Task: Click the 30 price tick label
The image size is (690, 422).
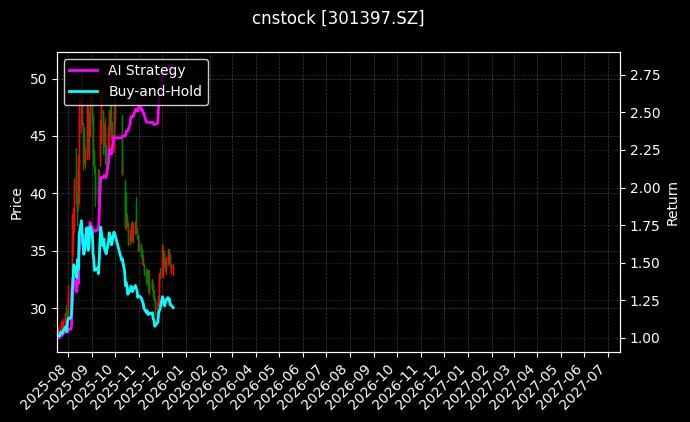Action: click(40, 308)
